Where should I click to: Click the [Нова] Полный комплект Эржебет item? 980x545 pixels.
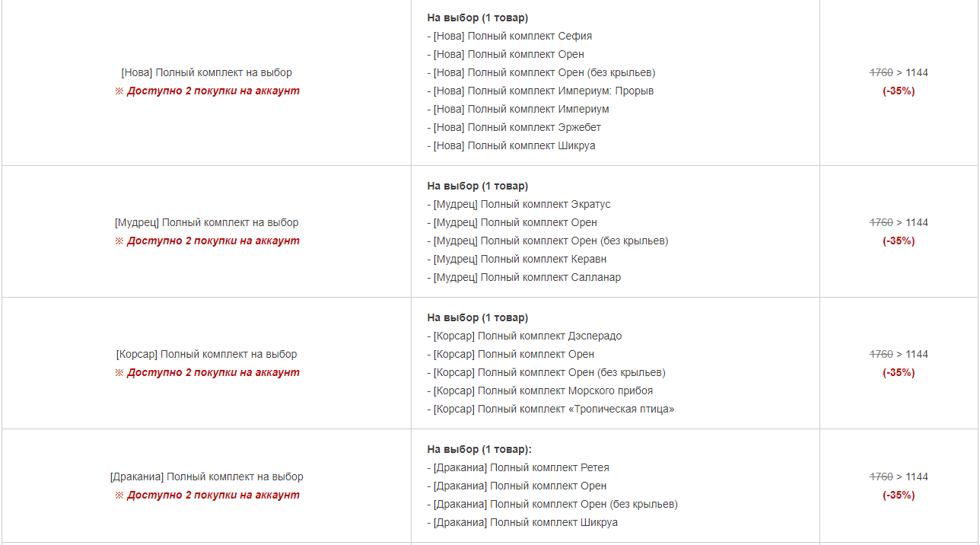(x=514, y=127)
